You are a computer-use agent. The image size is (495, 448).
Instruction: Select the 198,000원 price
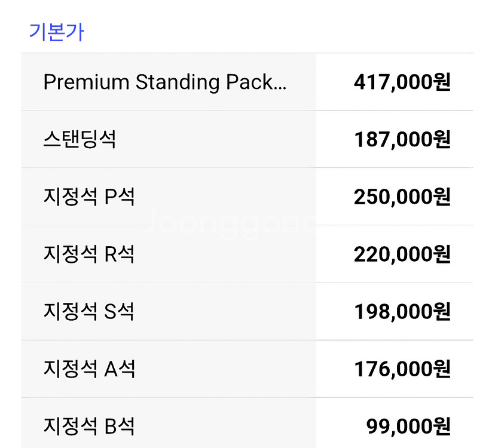point(402,312)
